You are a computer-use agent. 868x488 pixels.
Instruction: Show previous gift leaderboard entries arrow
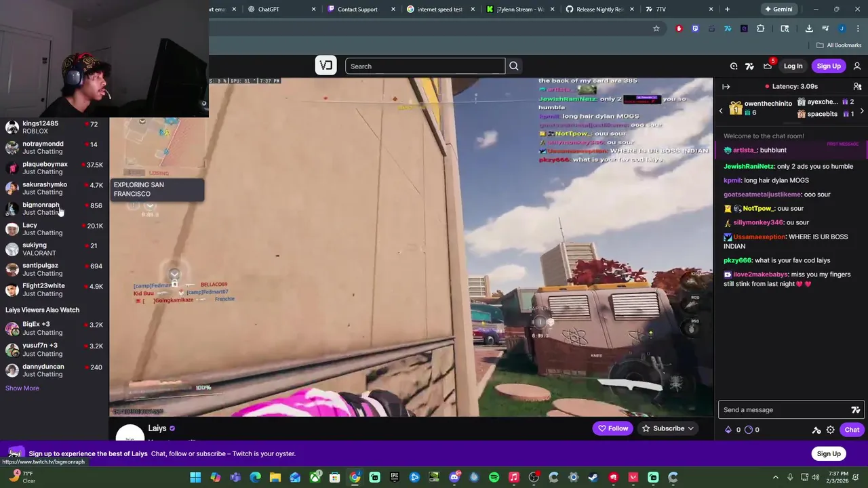[x=721, y=111]
